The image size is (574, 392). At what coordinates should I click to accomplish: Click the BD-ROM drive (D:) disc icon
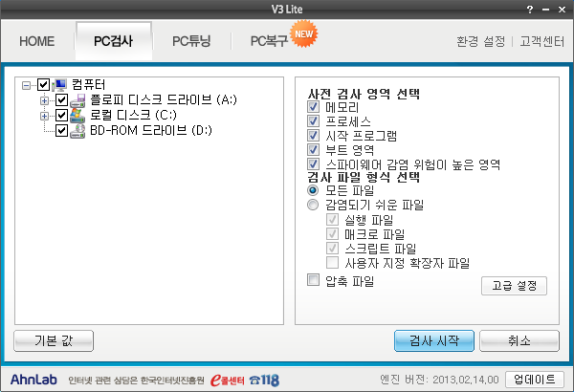[x=77, y=131]
